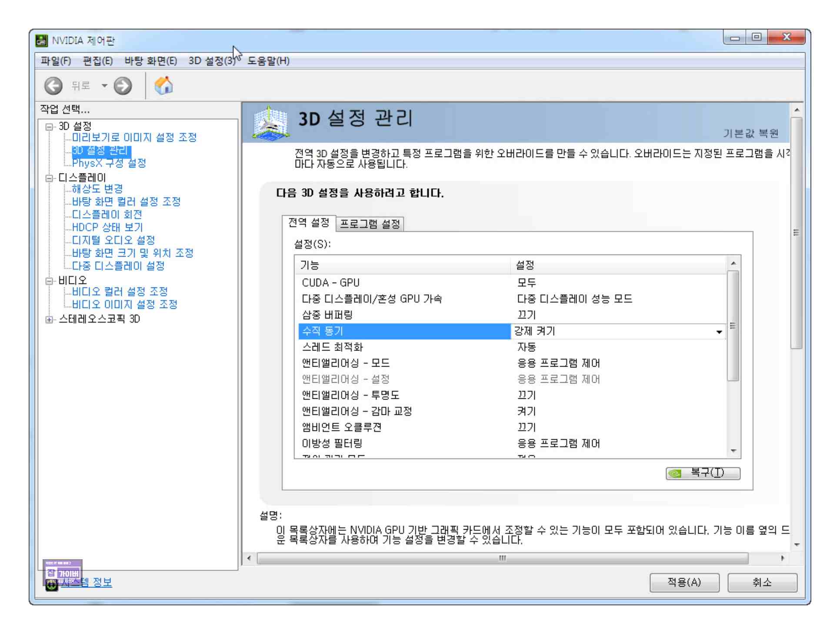840x634 pixels.
Task: Open the 수직 동기 setting dropdown
Action: pos(719,333)
